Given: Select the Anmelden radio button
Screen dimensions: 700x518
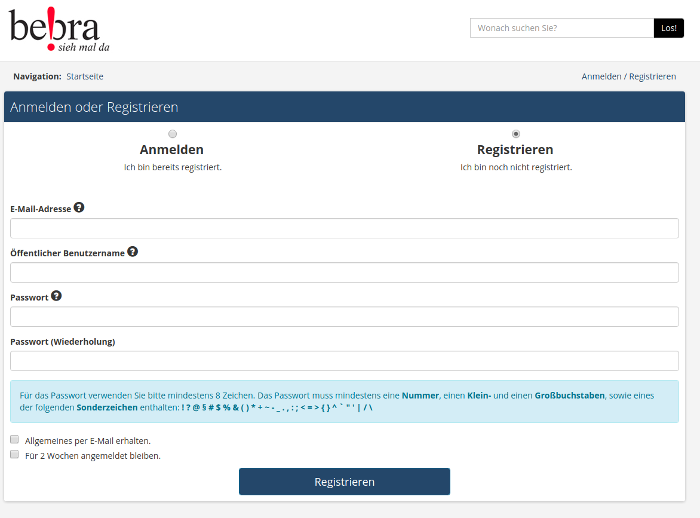Looking at the screenshot, I should [172, 134].
